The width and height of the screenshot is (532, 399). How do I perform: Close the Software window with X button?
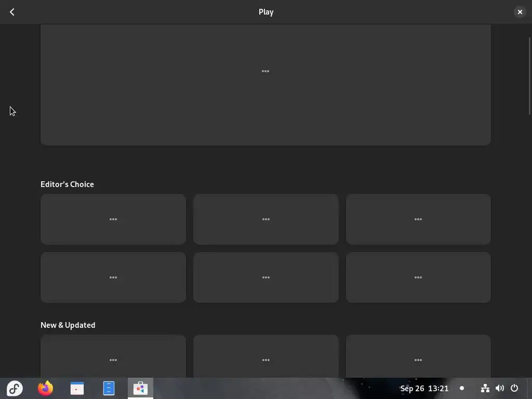coord(520,12)
